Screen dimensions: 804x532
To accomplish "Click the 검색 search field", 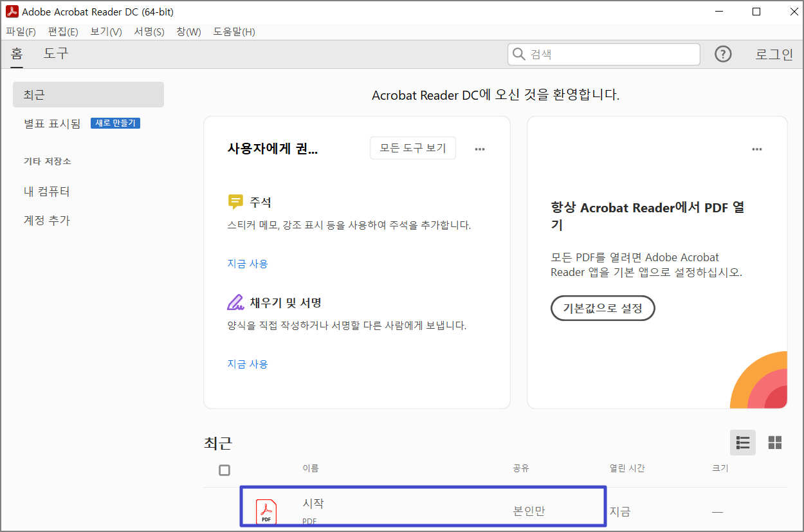I will (603, 55).
